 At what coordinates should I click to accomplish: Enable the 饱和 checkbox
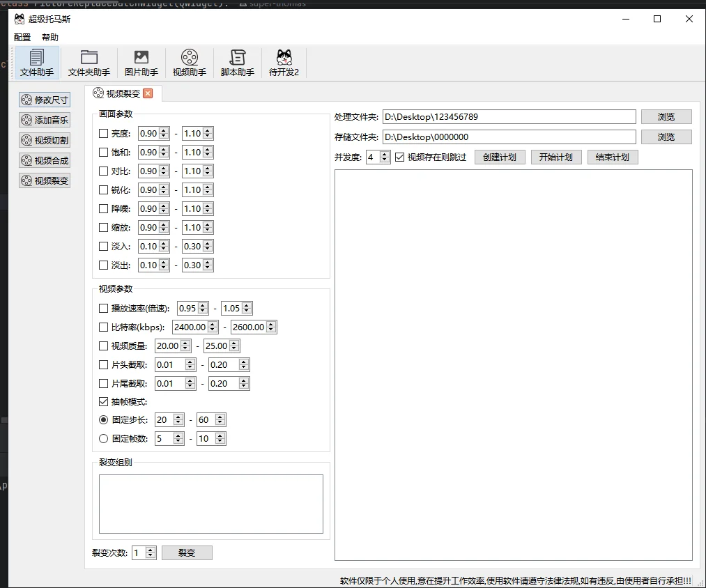pos(104,152)
